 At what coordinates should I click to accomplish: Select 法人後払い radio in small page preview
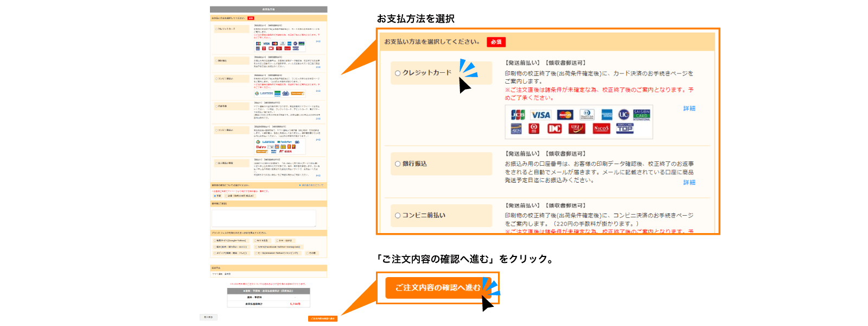point(216,163)
